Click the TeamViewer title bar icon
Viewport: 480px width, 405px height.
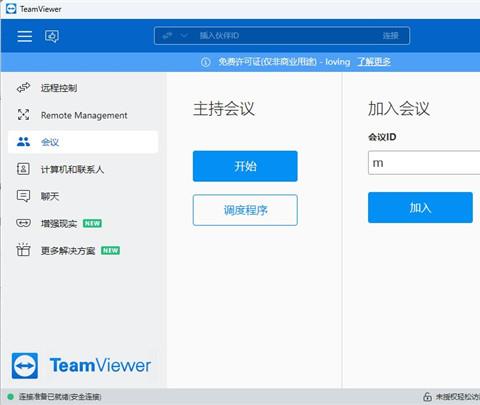[x=11, y=9]
